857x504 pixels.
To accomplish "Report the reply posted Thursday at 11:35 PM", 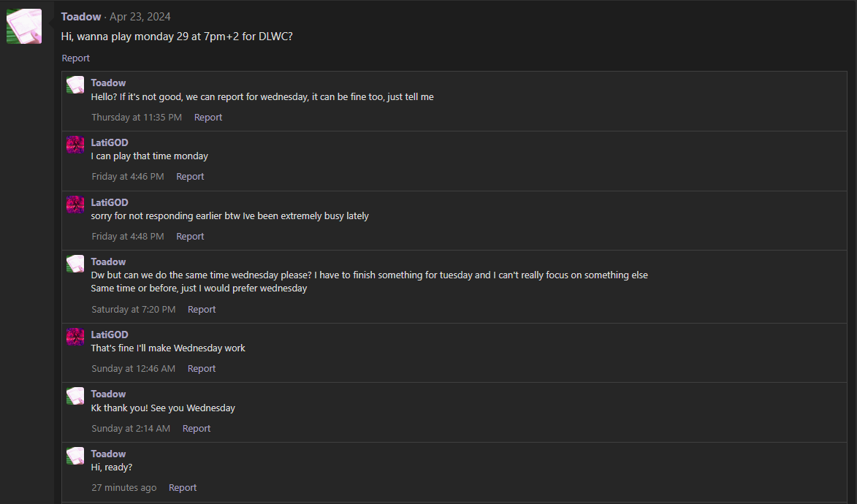I will tap(208, 117).
